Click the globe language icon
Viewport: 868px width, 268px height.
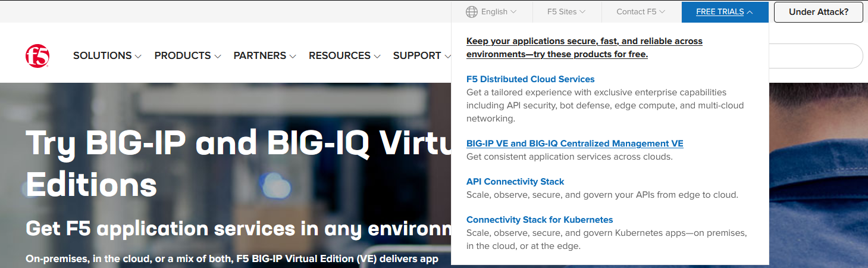[472, 12]
